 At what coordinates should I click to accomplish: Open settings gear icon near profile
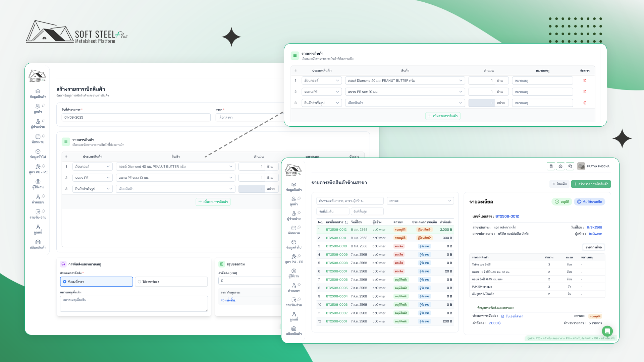click(560, 166)
